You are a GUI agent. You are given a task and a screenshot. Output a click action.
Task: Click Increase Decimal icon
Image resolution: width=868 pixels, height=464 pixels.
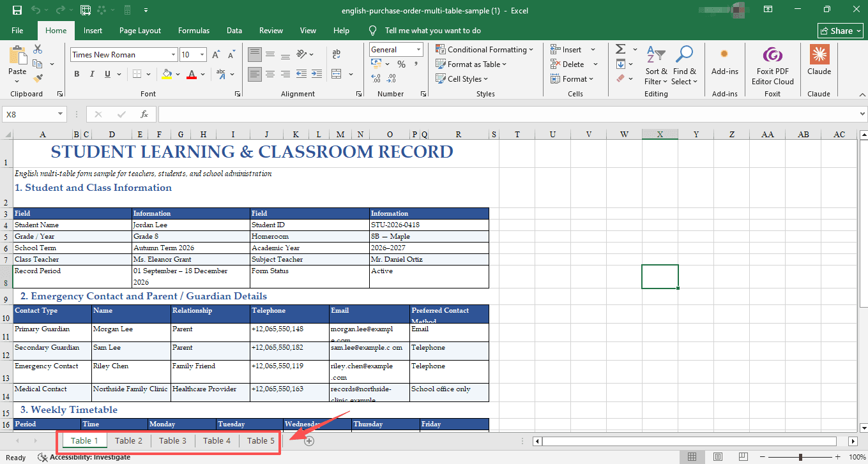(x=376, y=79)
